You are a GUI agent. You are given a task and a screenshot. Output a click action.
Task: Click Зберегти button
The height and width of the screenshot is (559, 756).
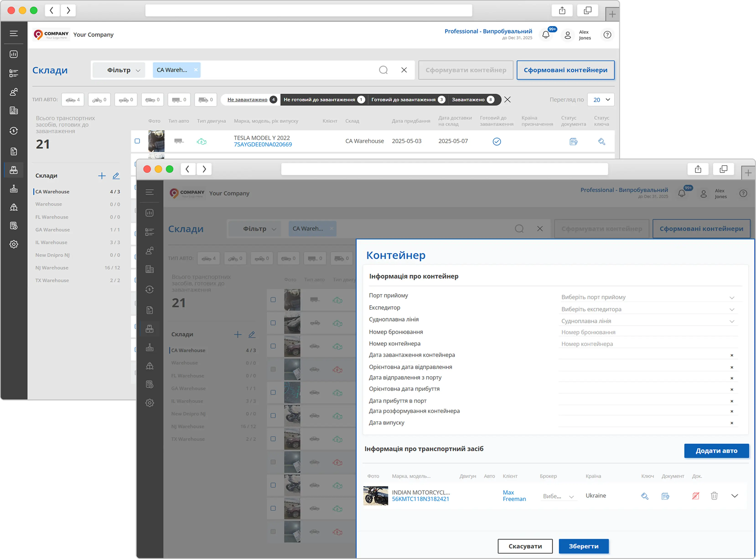click(584, 546)
